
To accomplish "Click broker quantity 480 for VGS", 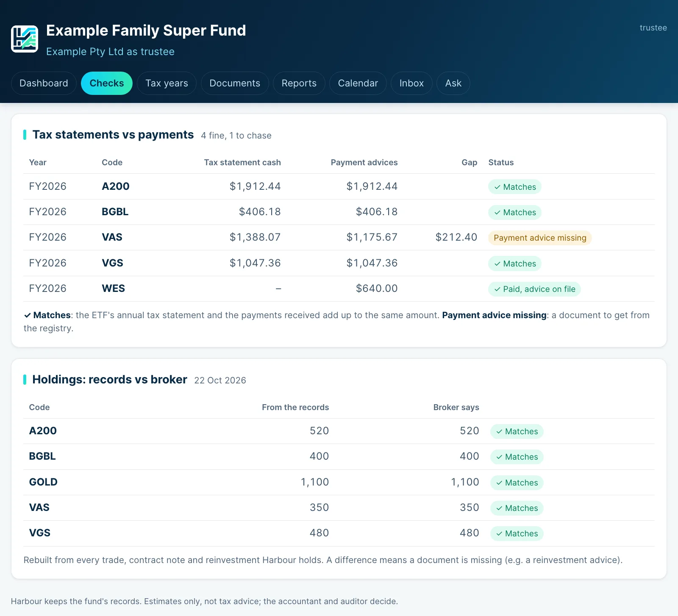I will pos(470,533).
